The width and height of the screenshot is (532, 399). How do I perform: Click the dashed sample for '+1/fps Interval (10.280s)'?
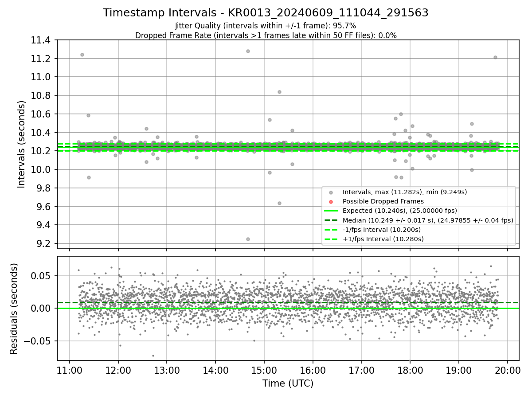[x=331, y=239]
